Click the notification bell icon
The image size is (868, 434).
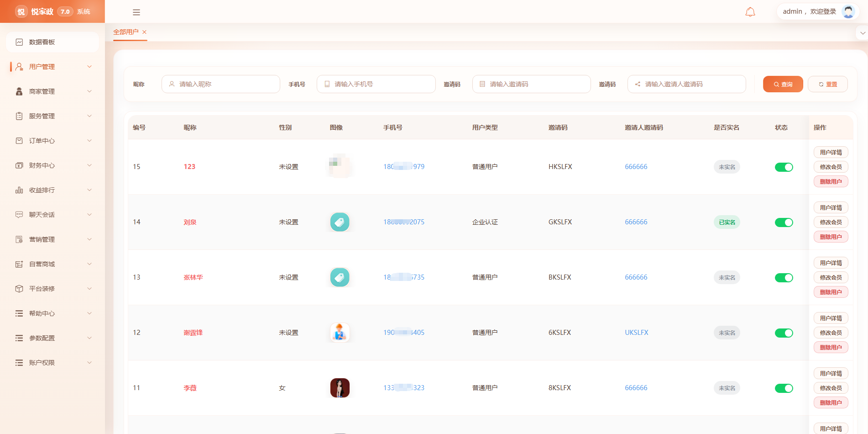click(x=750, y=12)
